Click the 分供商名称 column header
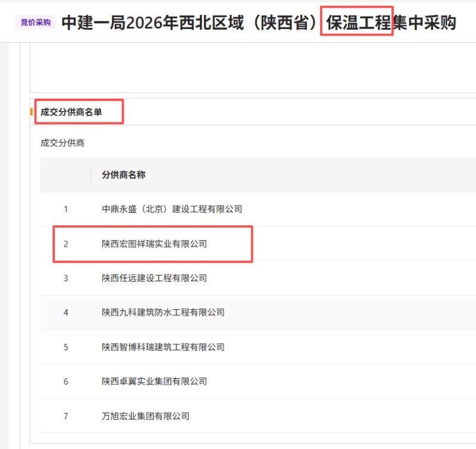Image resolution: width=476 pixels, height=449 pixels. pyautogui.click(x=124, y=175)
